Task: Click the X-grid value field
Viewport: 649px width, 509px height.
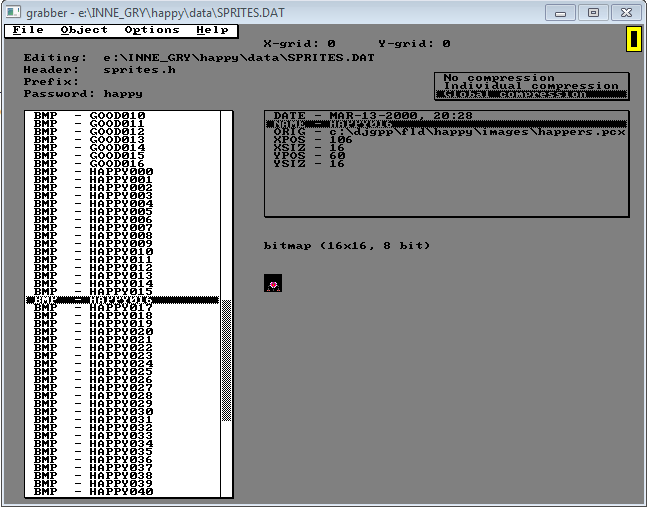Action: point(331,44)
